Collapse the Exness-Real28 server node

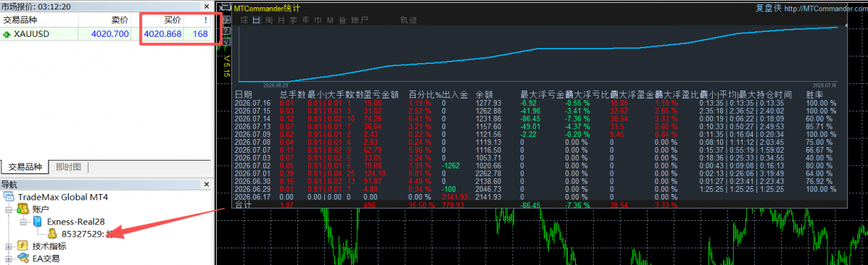(23, 222)
